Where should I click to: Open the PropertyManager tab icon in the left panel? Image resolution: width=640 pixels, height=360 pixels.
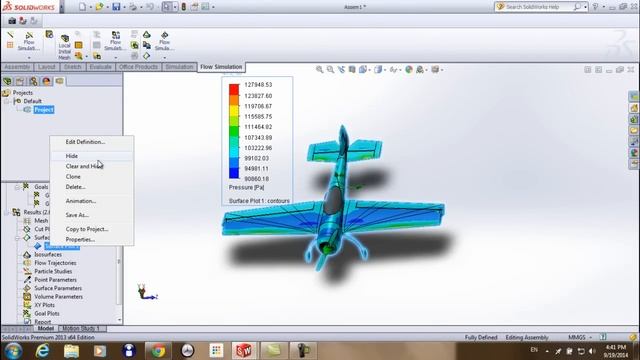point(20,81)
